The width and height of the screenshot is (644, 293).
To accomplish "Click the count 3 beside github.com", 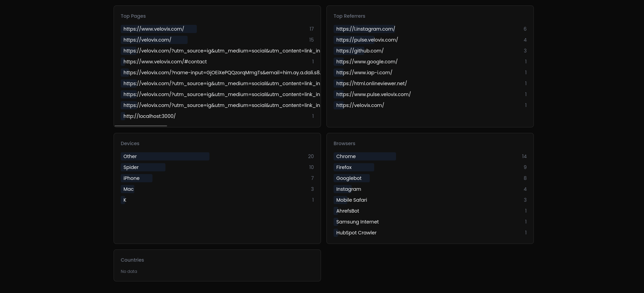I will coord(525,51).
